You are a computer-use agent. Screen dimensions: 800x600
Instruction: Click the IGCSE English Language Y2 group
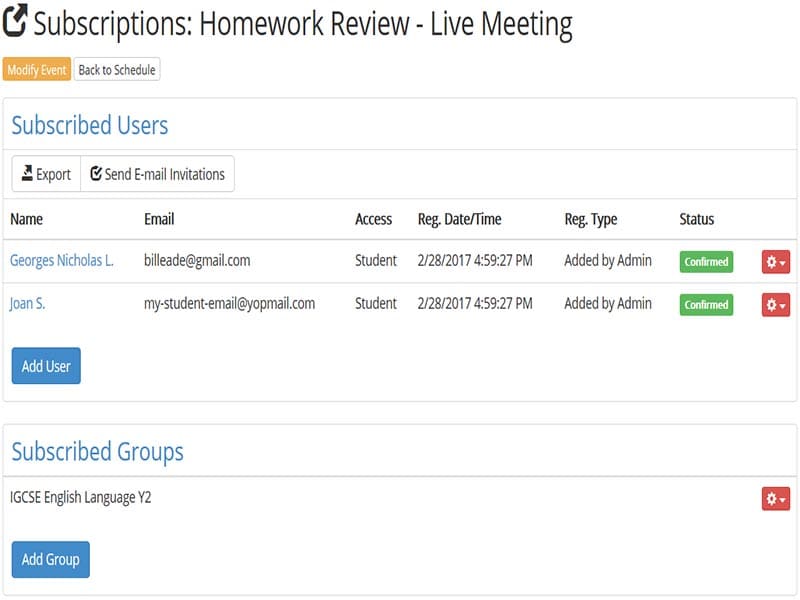pyautogui.click(x=80, y=497)
